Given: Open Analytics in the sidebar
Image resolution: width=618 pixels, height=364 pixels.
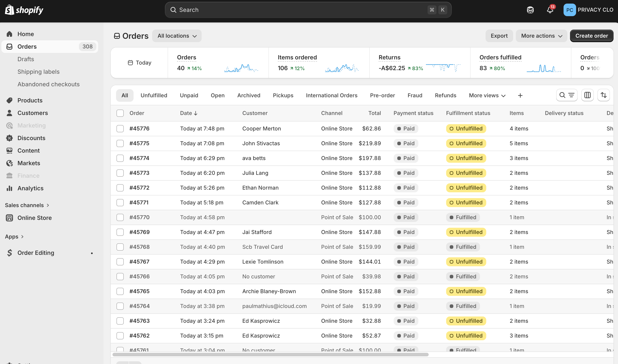Looking at the screenshot, I should click(x=30, y=188).
